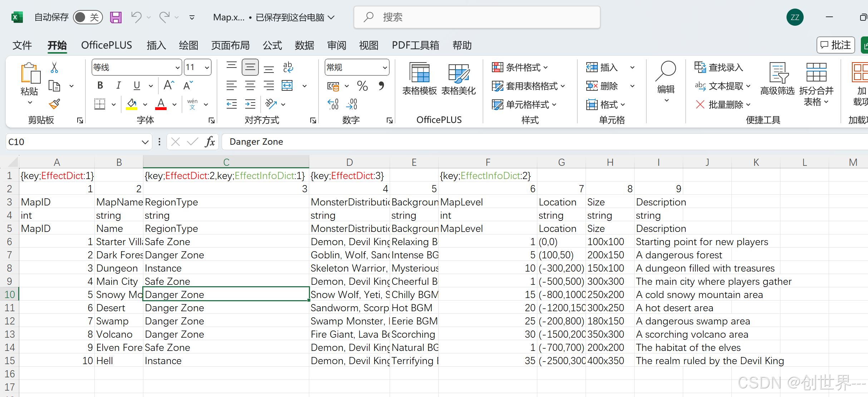Toggle align text right button

[x=269, y=86]
